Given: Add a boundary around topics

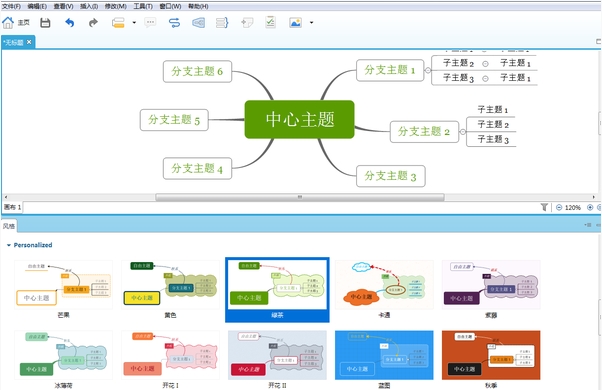Looking at the screenshot, I should [x=198, y=23].
